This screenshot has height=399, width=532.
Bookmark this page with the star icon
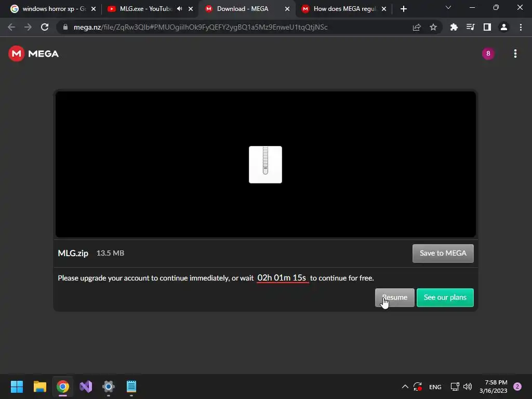point(433,27)
